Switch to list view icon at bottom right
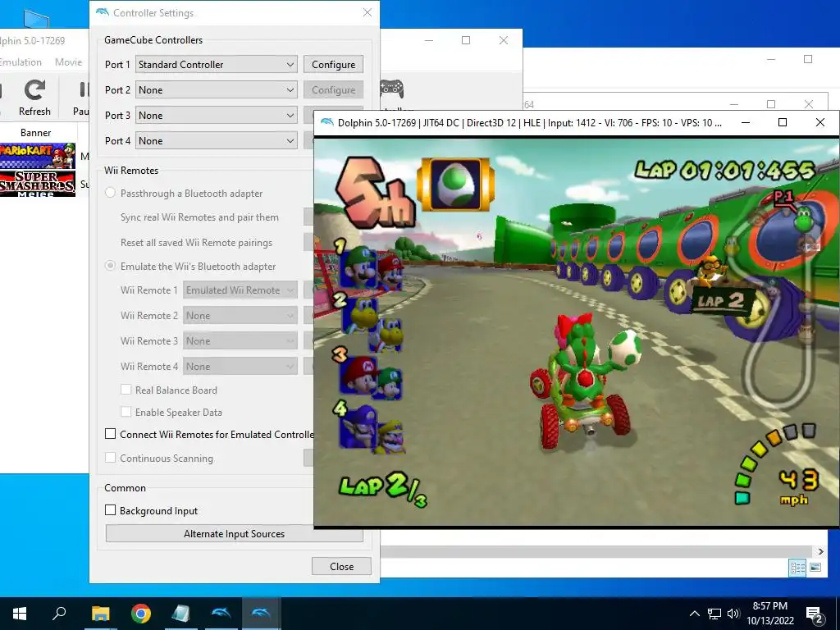The image size is (840, 630). [x=797, y=568]
